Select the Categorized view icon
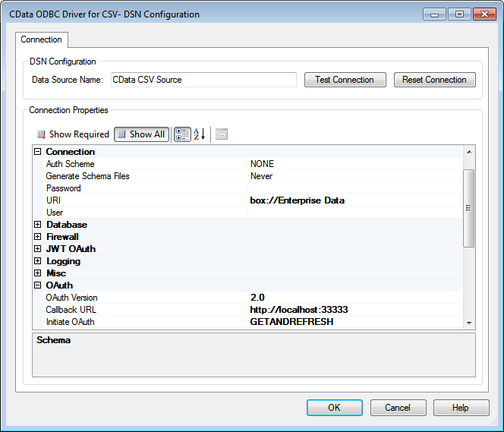The width and height of the screenshot is (504, 432). point(182,134)
